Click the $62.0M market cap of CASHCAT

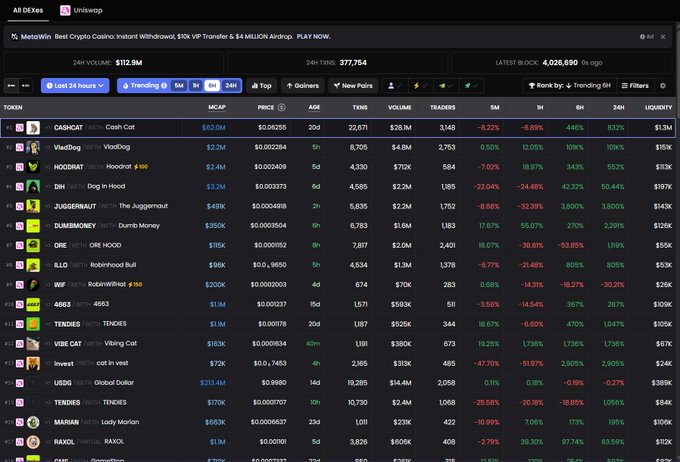(213, 128)
